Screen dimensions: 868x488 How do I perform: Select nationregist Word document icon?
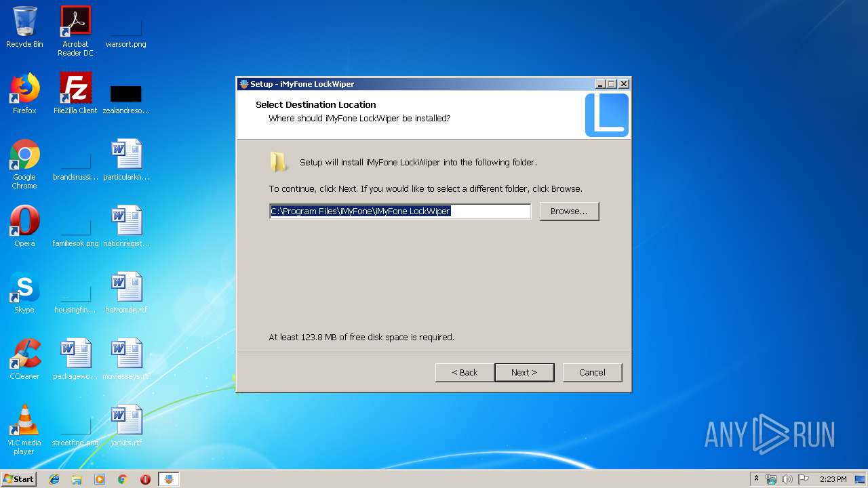pos(126,226)
